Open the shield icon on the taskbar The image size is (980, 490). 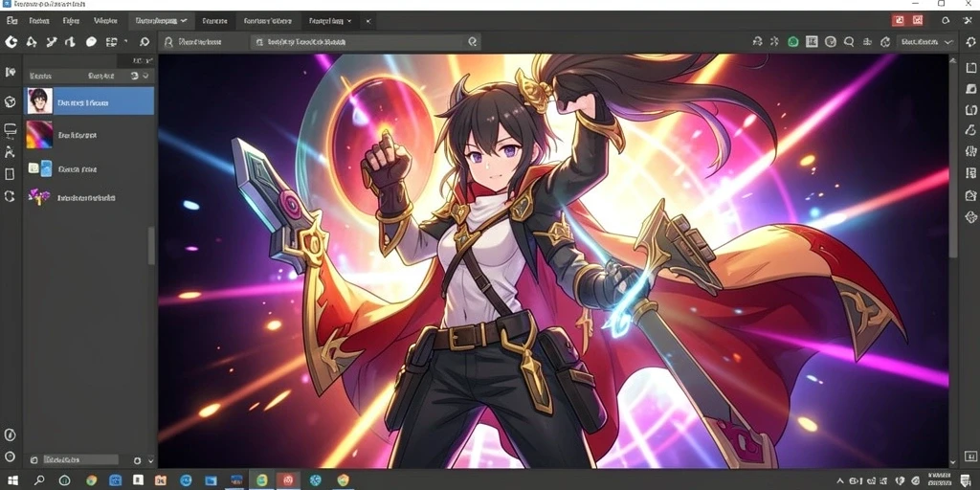tap(343, 480)
